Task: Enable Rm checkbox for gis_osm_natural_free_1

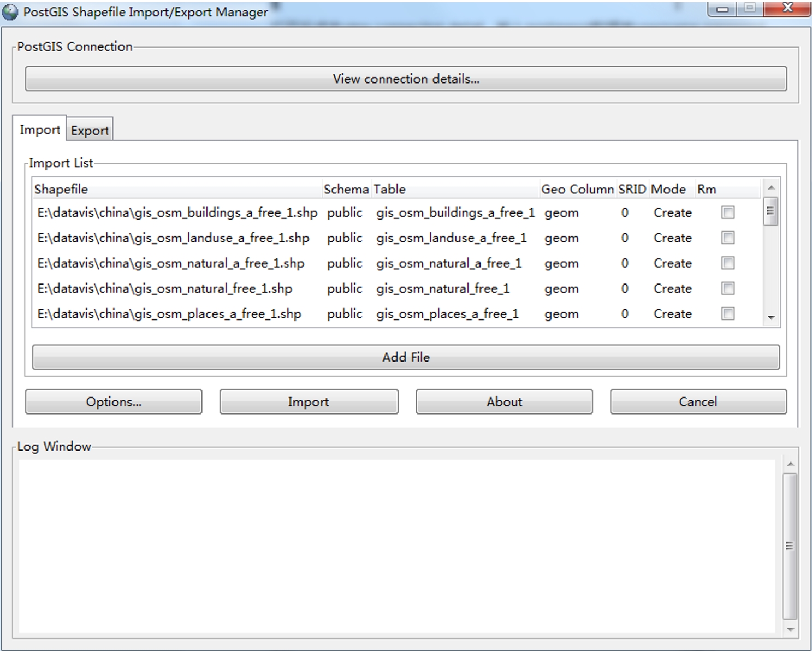Action: click(x=727, y=288)
